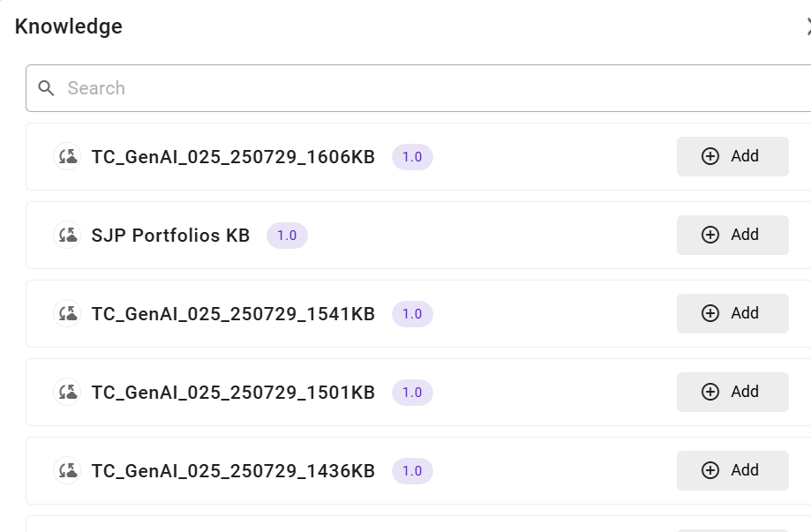Viewport: 811px width, 532px height.
Task: Click knowledge base icon for TC_GenAI_025_250729_1541KB
Action: [x=67, y=314]
